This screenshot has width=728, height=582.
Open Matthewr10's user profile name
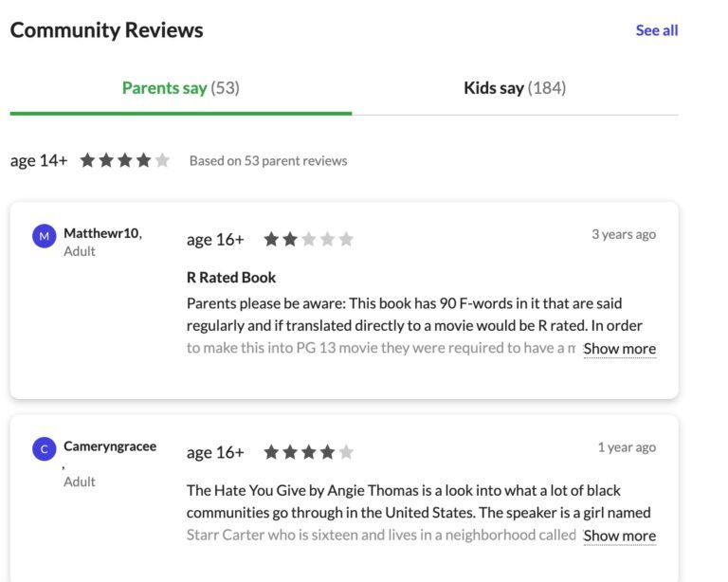coord(101,233)
